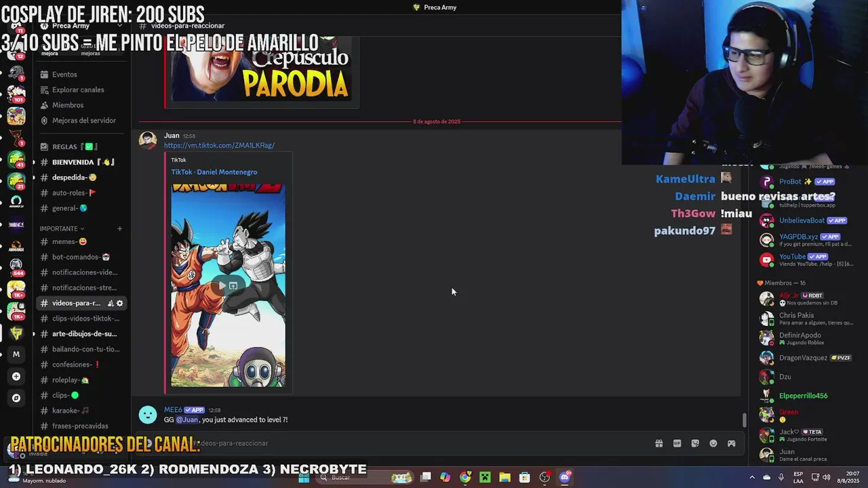
Task: Open Discord from the taskbar
Action: point(565,477)
